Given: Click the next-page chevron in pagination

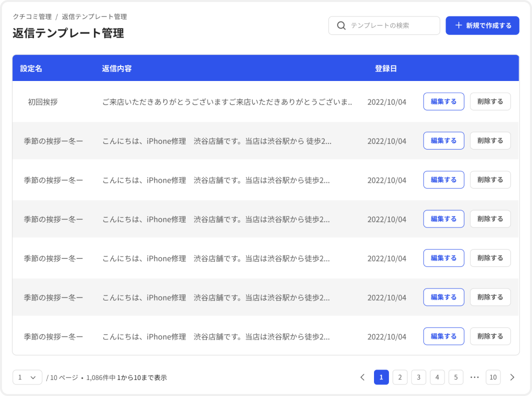Looking at the screenshot, I should tap(511, 377).
